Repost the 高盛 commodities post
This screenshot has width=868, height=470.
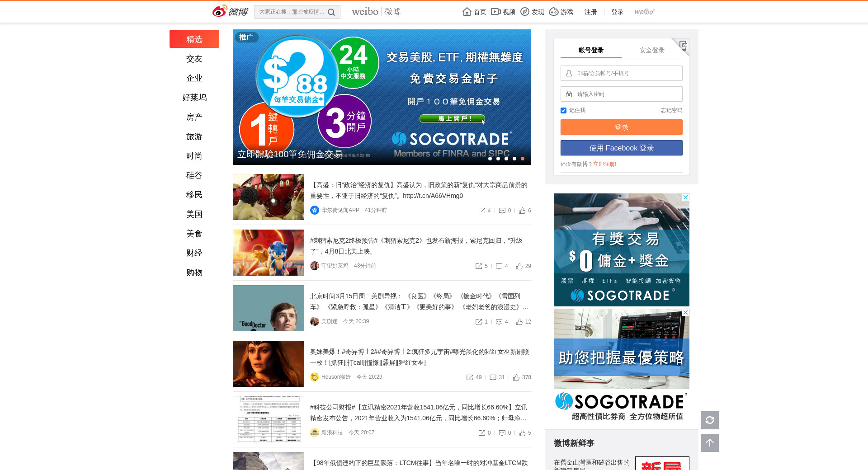[482, 211]
